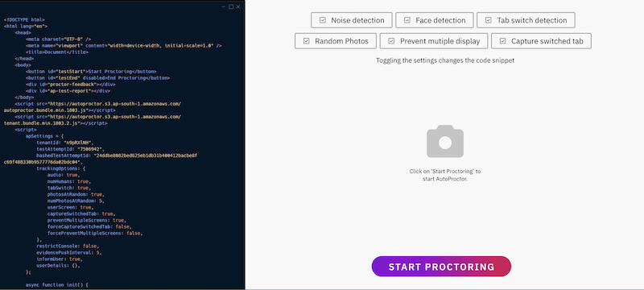
Task: Toggle the Random Photos checkbox
Action: click(307, 41)
